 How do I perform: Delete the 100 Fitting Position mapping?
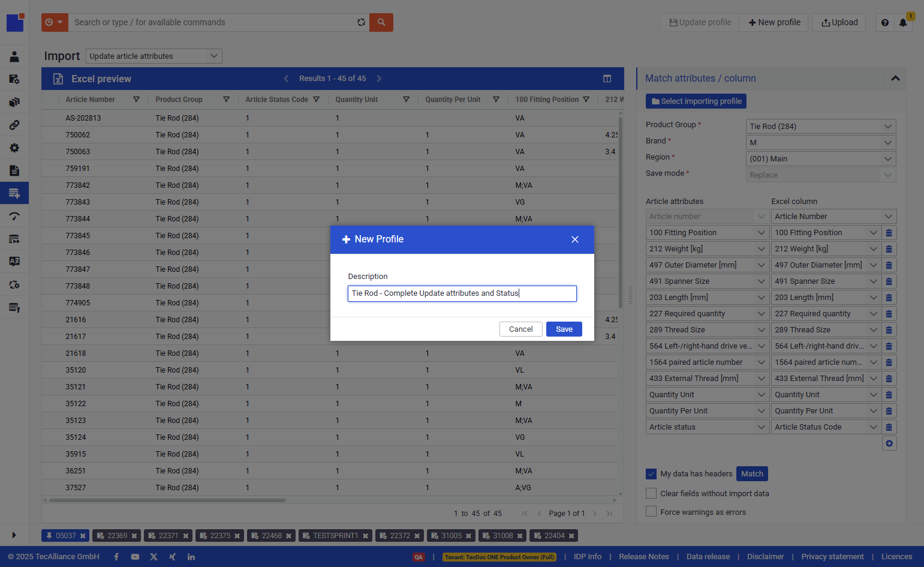[x=889, y=232]
